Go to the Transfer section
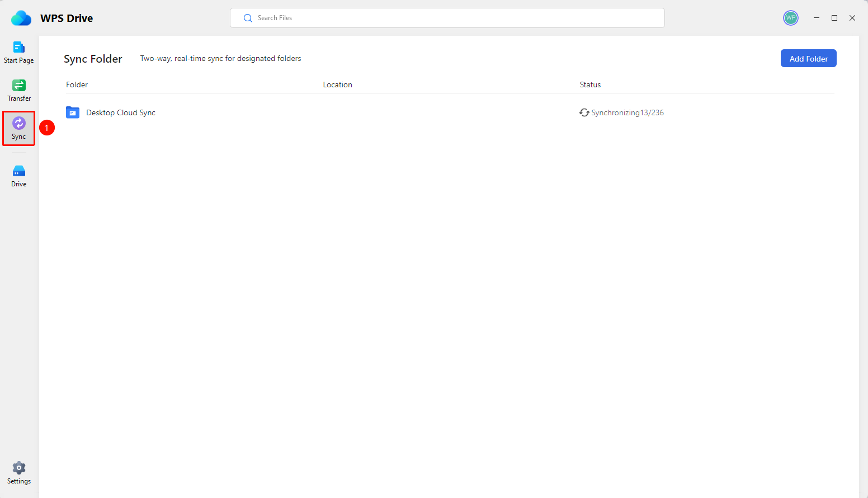The image size is (868, 498). [x=19, y=91]
